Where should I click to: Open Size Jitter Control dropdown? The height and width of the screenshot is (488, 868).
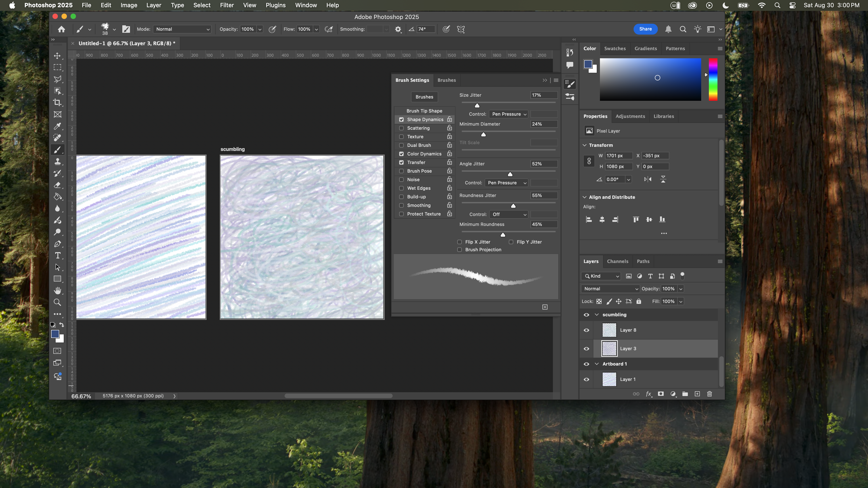(x=509, y=114)
